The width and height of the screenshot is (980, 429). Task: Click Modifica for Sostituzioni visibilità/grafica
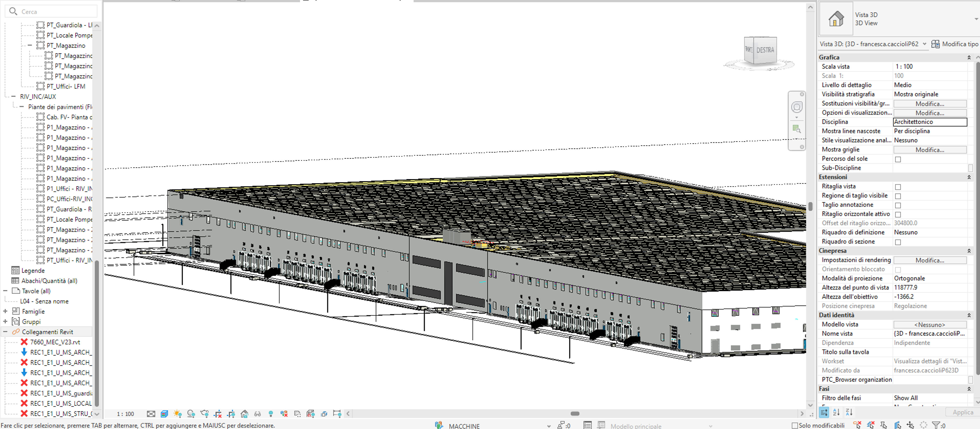pos(930,104)
